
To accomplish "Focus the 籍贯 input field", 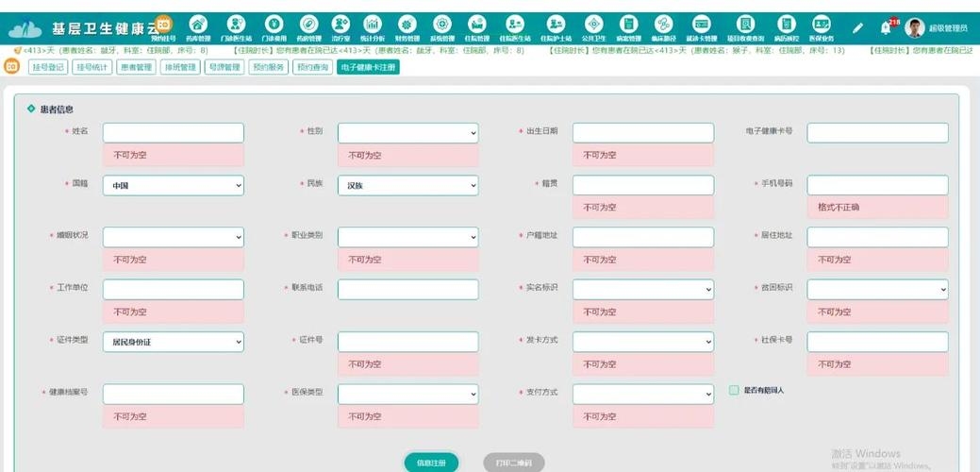I will click(643, 186).
